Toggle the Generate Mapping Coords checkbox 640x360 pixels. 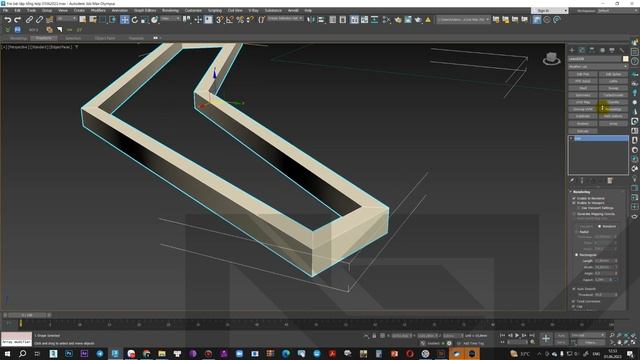click(574, 214)
